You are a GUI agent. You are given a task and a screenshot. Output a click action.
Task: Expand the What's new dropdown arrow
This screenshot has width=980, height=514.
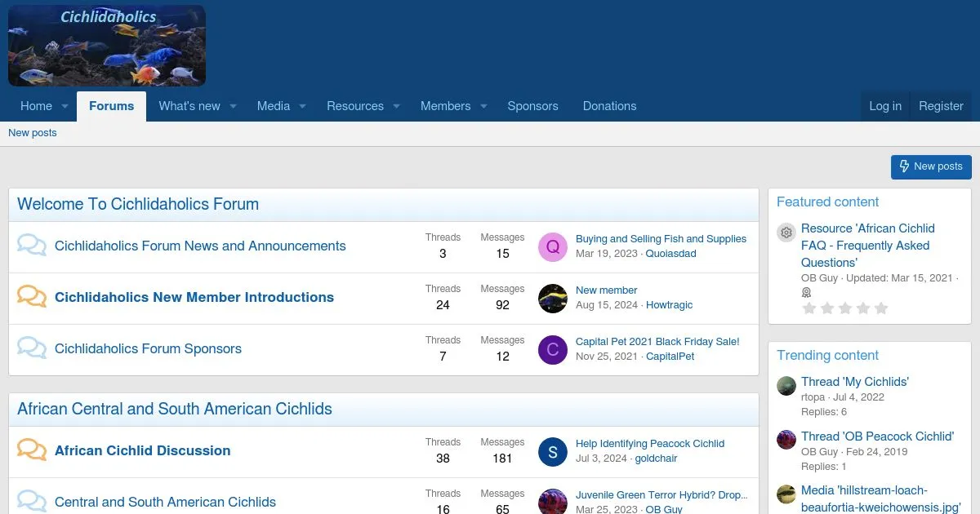click(x=233, y=107)
